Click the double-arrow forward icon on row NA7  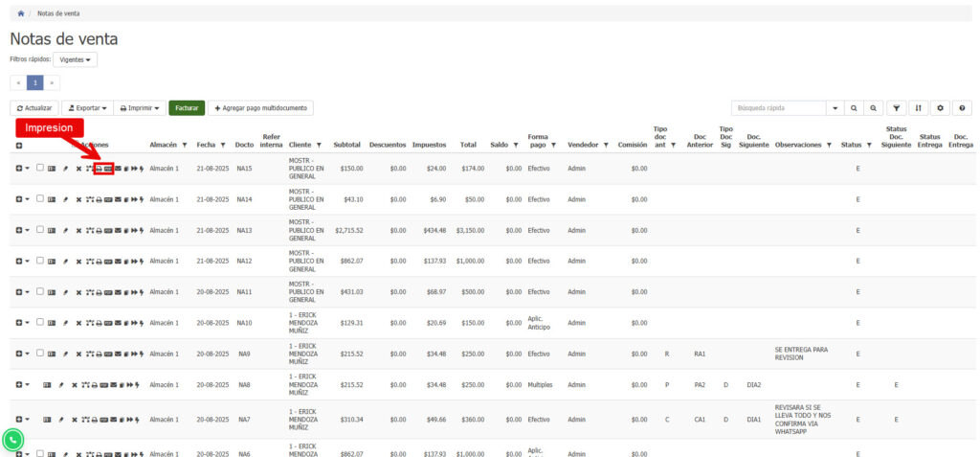point(129,420)
